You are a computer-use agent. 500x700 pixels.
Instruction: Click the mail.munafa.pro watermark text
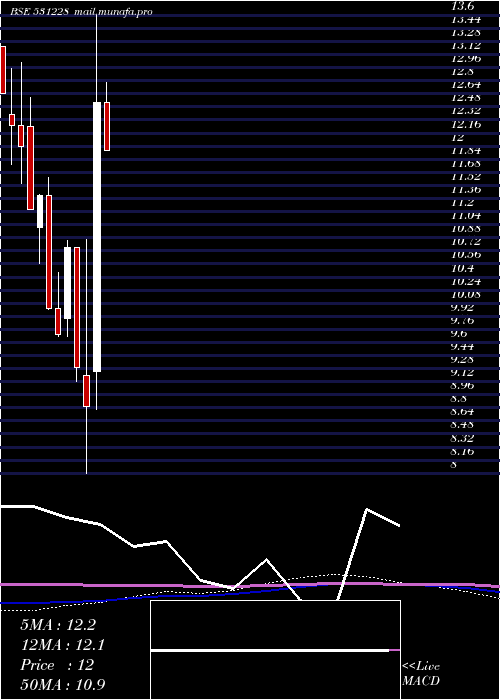coord(113,12)
